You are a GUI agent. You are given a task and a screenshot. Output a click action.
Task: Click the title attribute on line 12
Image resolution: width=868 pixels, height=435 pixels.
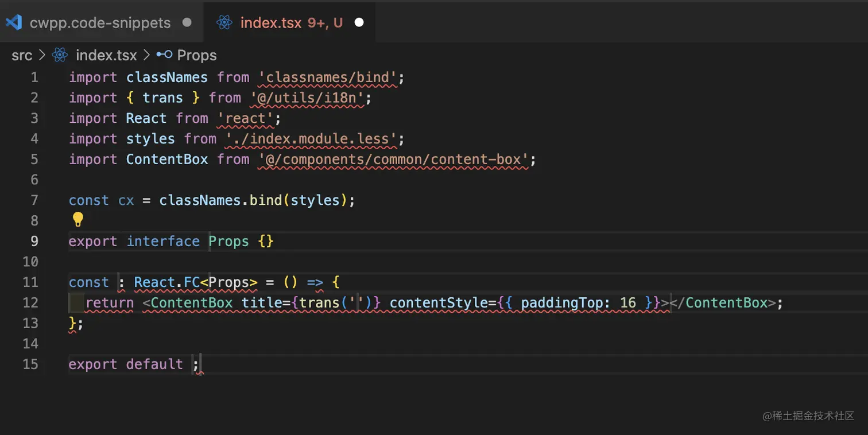click(261, 302)
